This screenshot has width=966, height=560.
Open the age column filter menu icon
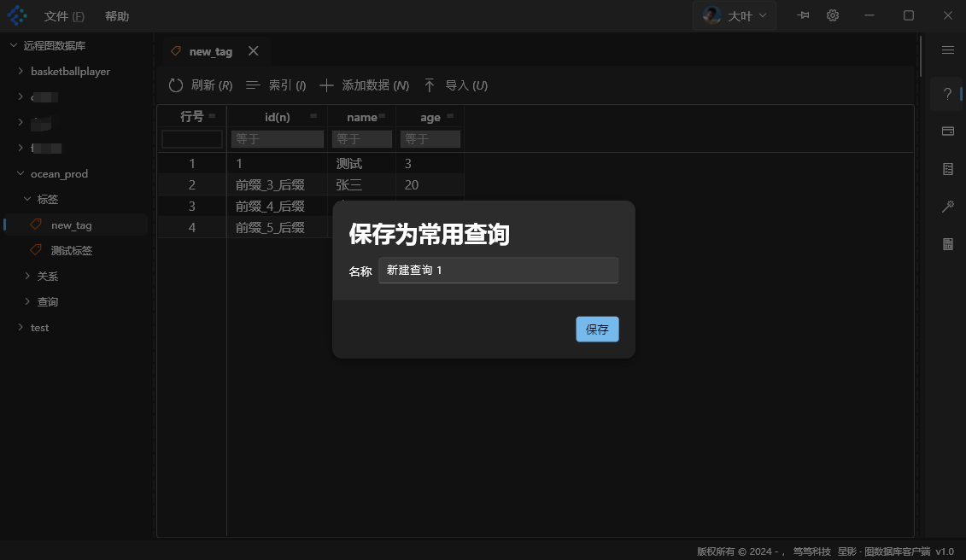450,116
